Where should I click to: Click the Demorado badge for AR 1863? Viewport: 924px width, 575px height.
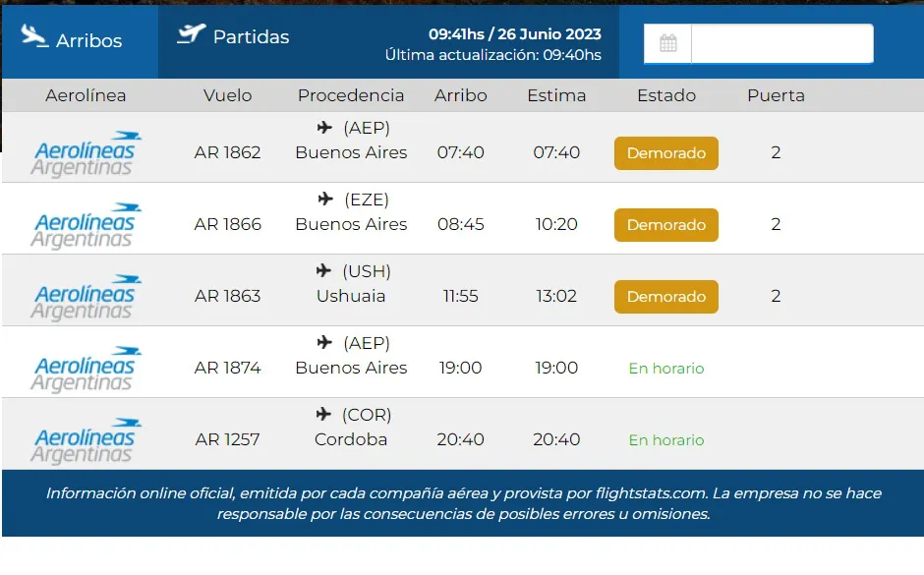pyautogui.click(x=665, y=296)
